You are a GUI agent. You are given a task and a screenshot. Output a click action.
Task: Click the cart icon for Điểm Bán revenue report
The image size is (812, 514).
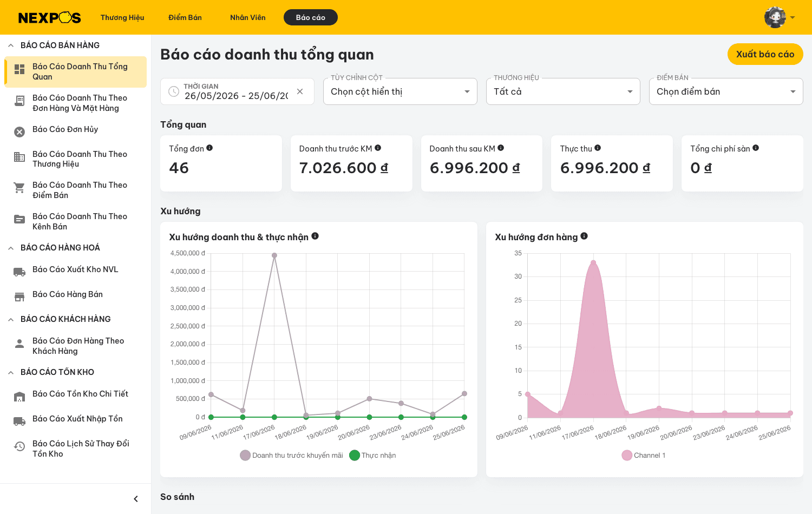click(19, 188)
